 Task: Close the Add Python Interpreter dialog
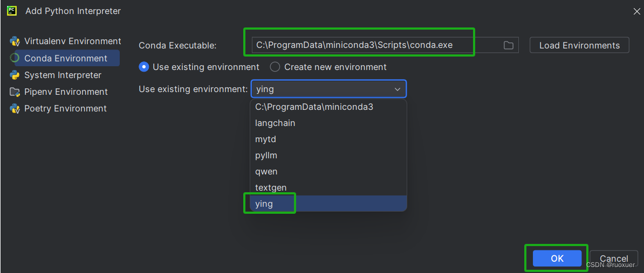coord(636,11)
